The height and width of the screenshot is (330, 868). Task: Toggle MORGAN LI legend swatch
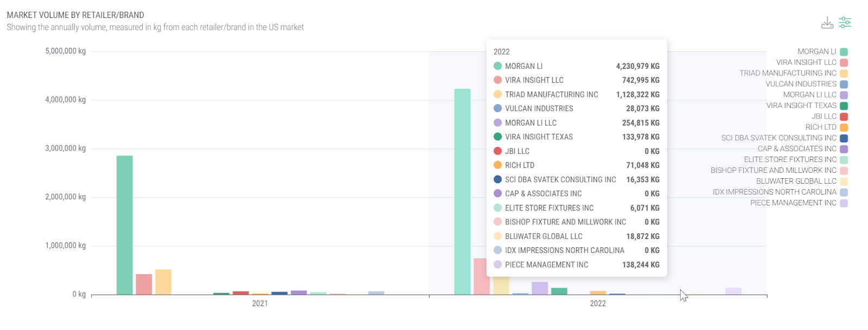tap(844, 52)
